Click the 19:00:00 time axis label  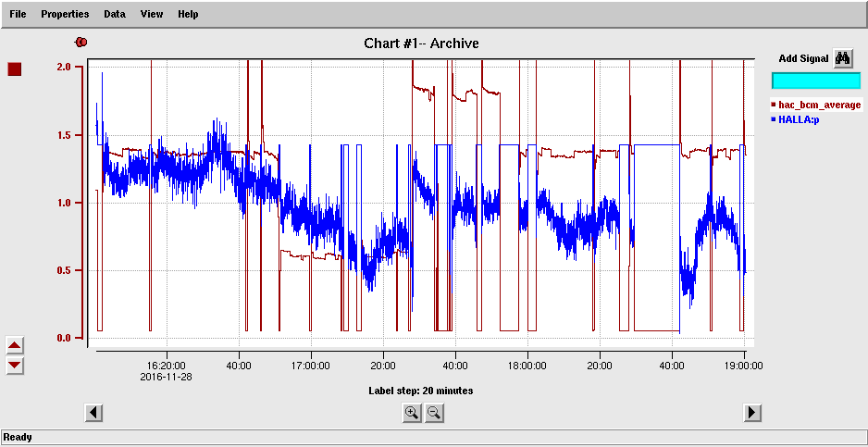click(x=743, y=366)
